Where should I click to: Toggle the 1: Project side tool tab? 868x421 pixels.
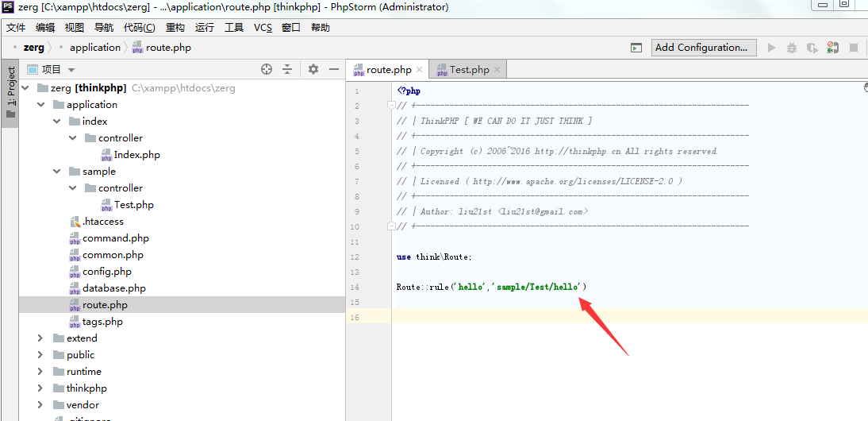10,92
